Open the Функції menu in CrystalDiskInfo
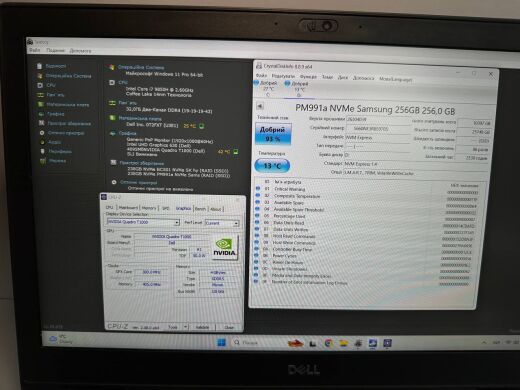520x390 pixels. coord(308,77)
